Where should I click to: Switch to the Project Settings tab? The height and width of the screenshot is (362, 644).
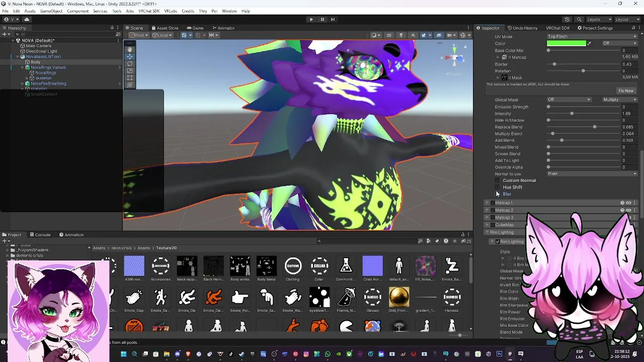click(x=595, y=28)
